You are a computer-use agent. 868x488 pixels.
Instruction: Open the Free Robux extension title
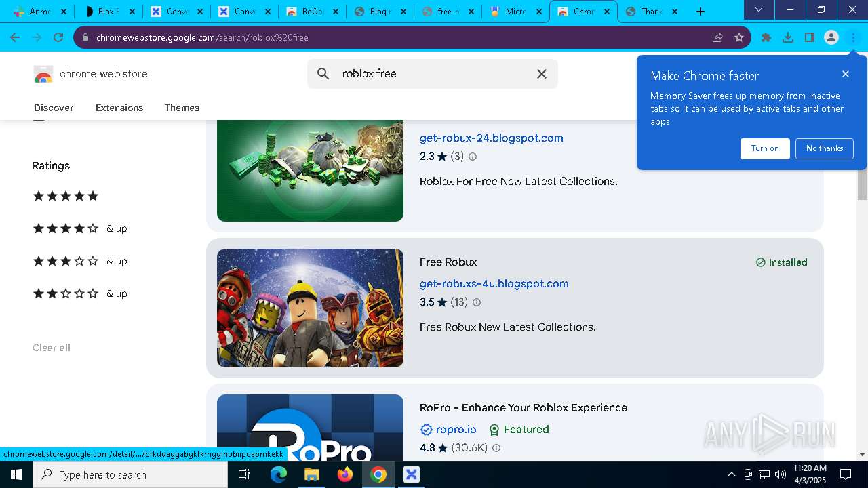[448, 262]
